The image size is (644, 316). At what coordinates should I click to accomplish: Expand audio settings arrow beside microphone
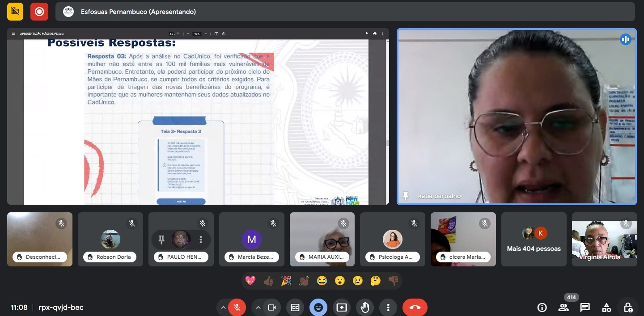tap(223, 308)
